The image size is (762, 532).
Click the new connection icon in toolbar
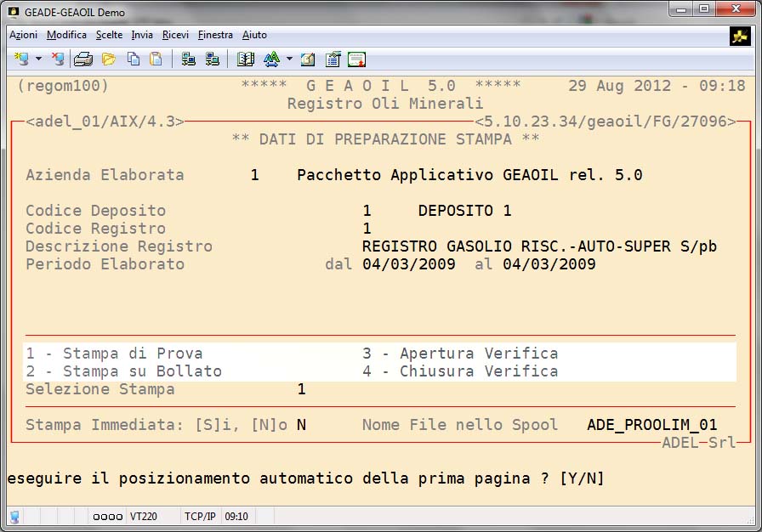tap(21, 59)
